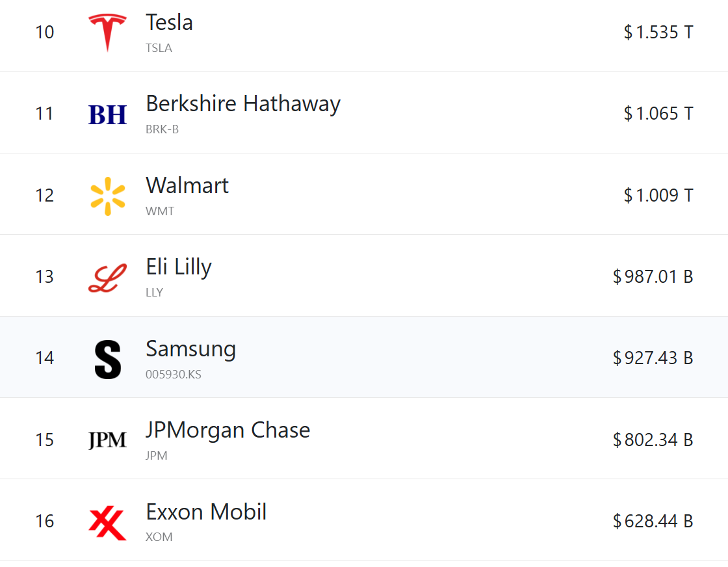
Task: Click the Eli Lilly script logo
Action: tap(107, 278)
